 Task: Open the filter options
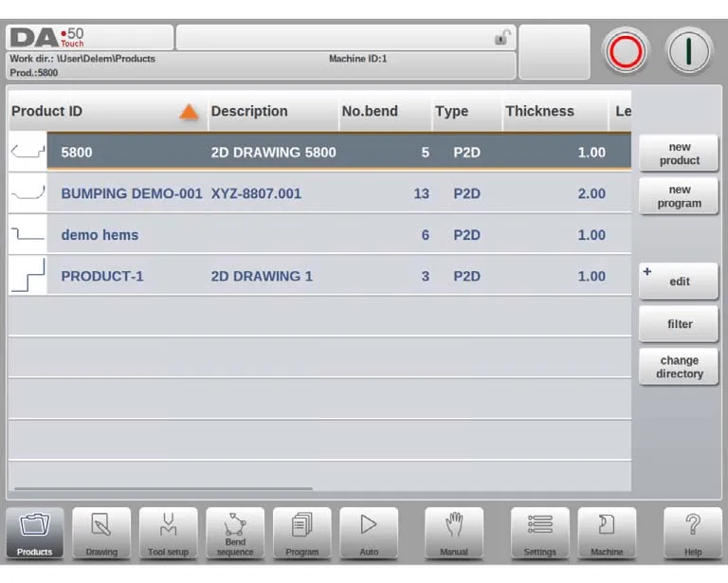[x=679, y=324]
